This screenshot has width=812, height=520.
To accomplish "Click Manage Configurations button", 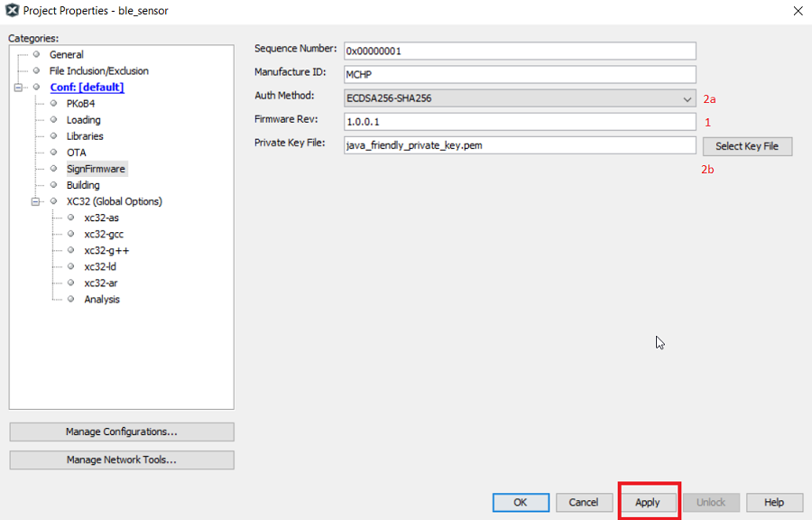I will pos(121,432).
